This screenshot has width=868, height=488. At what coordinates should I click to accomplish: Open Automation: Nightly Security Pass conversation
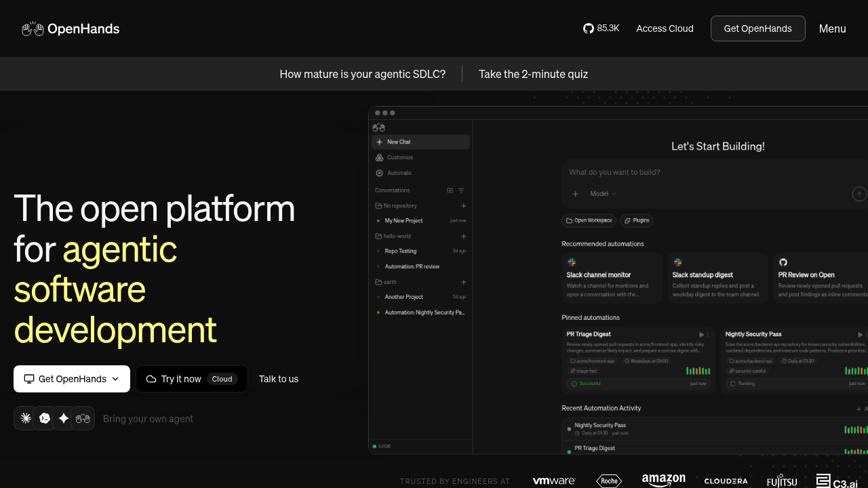(x=420, y=312)
